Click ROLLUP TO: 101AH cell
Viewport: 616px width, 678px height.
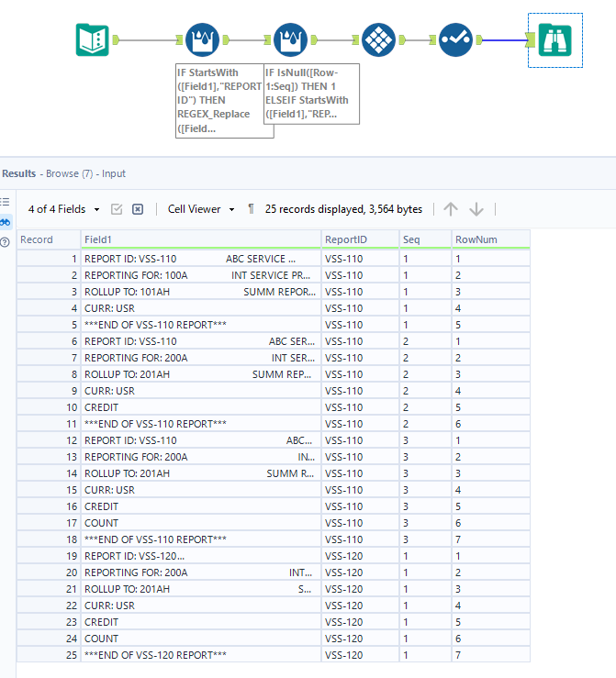pyautogui.click(x=201, y=292)
